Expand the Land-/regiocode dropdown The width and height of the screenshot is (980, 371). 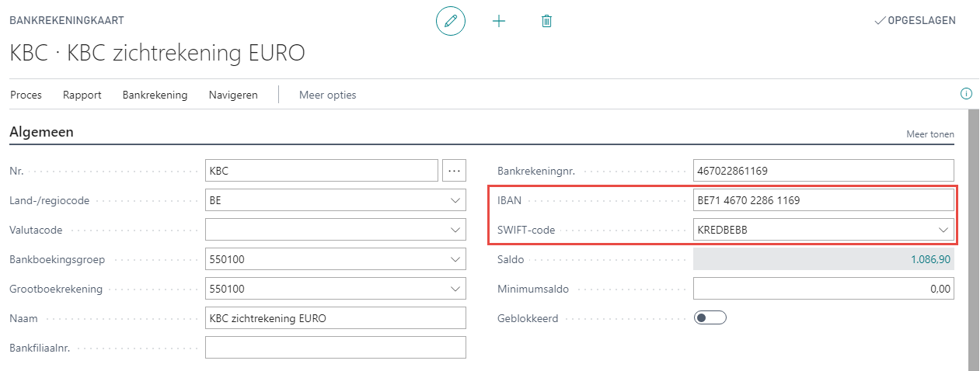pos(455,200)
